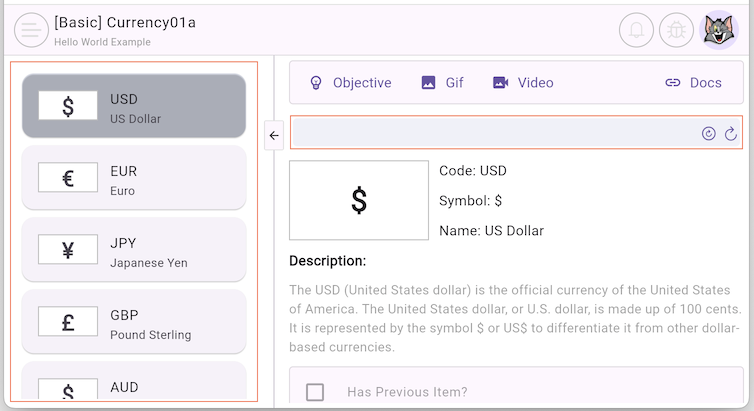Image resolution: width=754 pixels, height=411 pixels.
Task: Click the yen symbol in JPY item
Action: coord(68,250)
